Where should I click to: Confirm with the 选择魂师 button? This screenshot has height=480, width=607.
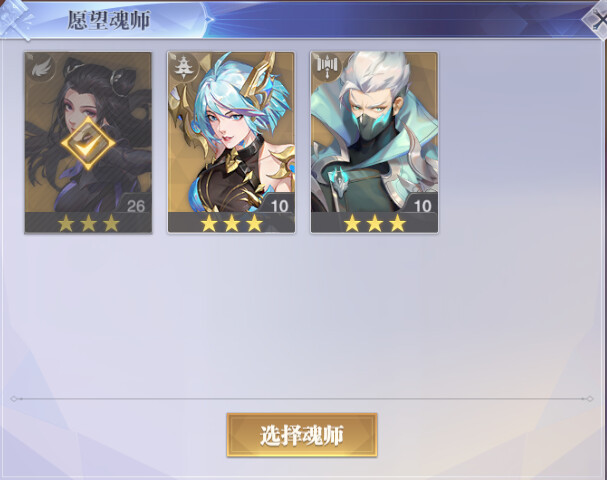(302, 435)
